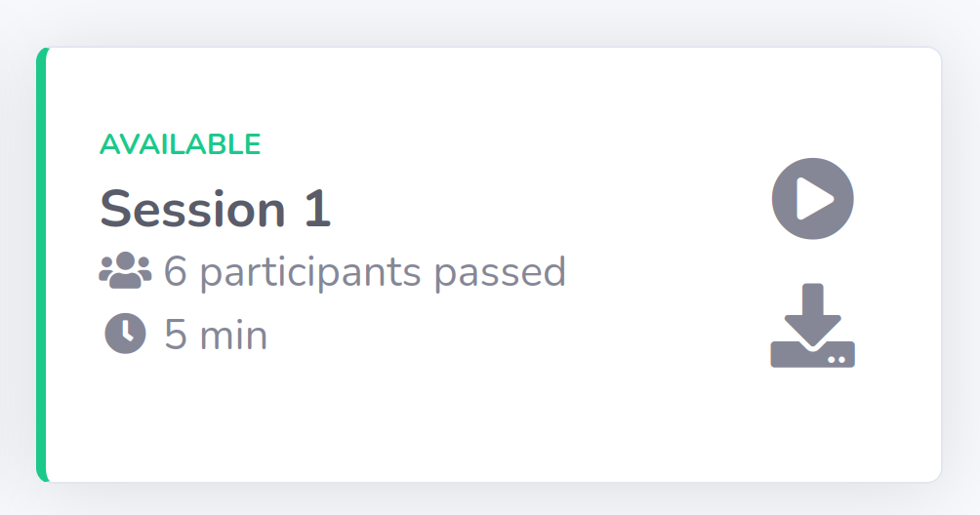
Task: Select the people icon before participant count
Action: coord(125,271)
